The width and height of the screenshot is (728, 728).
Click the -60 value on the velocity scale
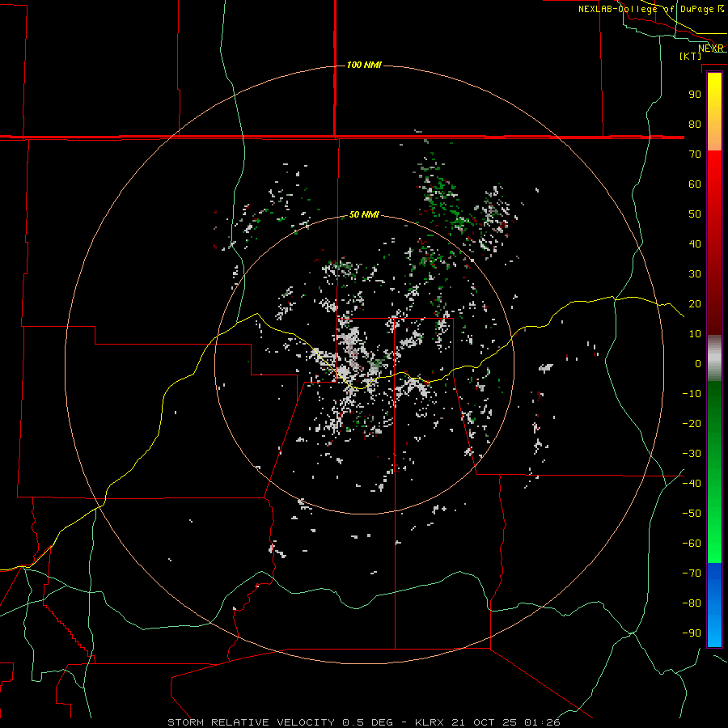coord(692,544)
